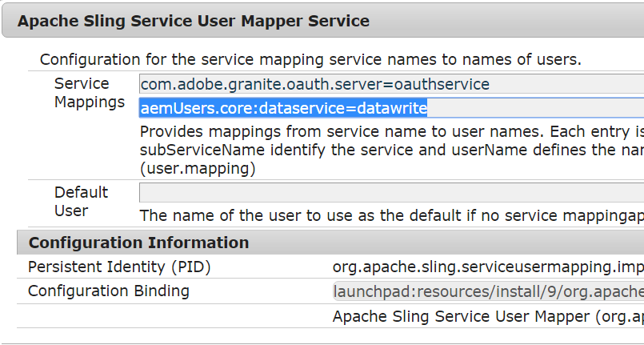
Task: Click the Default User input field
Action: point(391,193)
